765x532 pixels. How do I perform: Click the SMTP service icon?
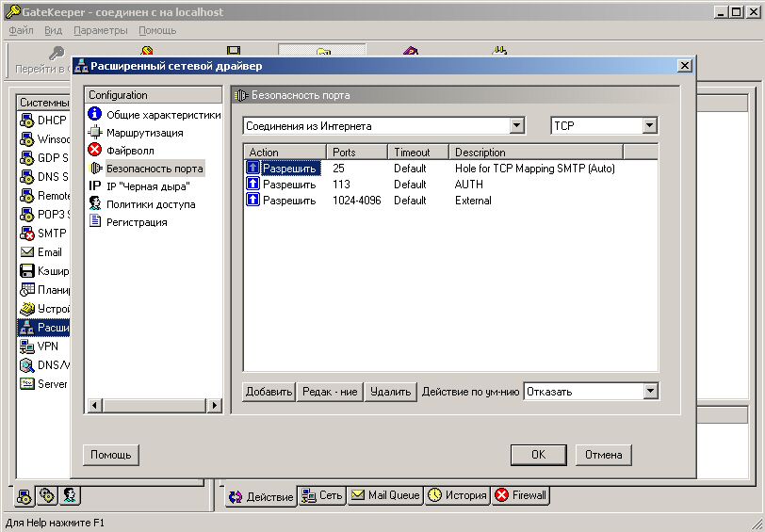[26, 234]
